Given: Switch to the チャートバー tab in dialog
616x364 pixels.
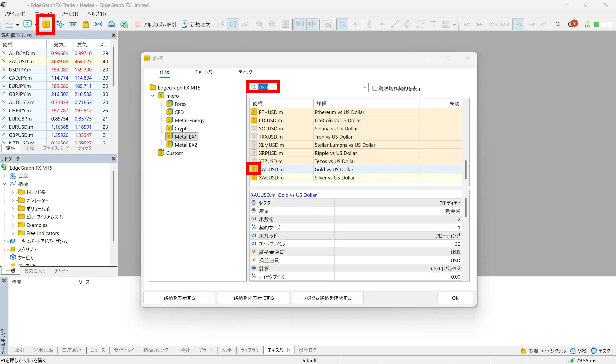Looking at the screenshot, I should point(205,72).
